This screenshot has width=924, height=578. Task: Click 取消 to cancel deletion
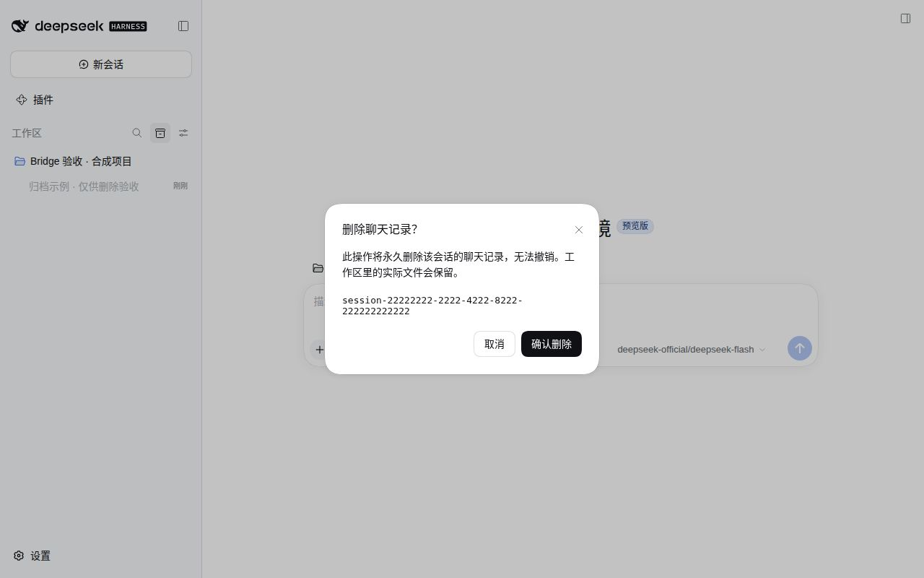tap(494, 344)
